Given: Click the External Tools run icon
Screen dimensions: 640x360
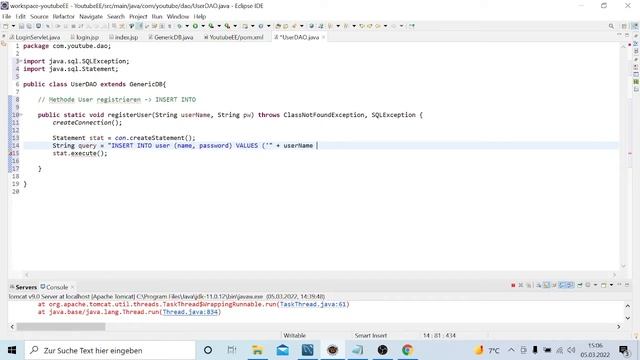Looking at the screenshot, I should [227, 26].
